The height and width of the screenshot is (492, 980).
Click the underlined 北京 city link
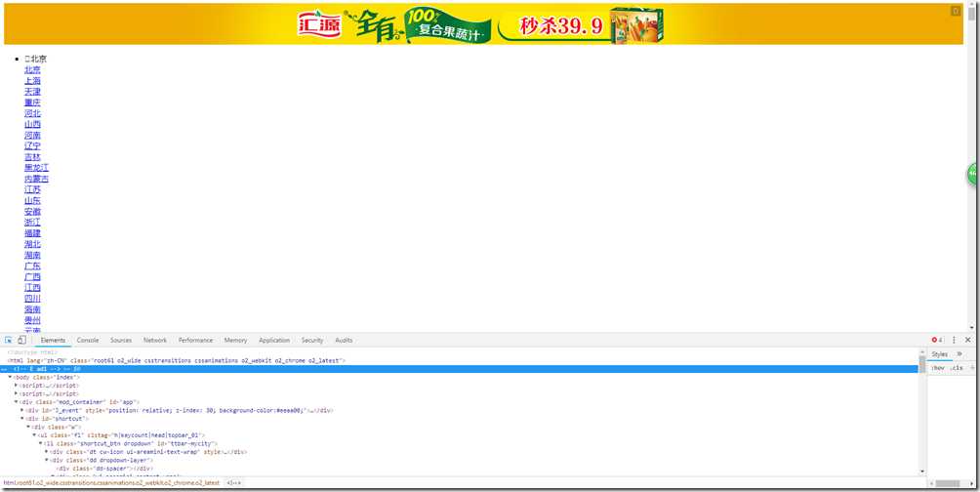click(x=32, y=70)
